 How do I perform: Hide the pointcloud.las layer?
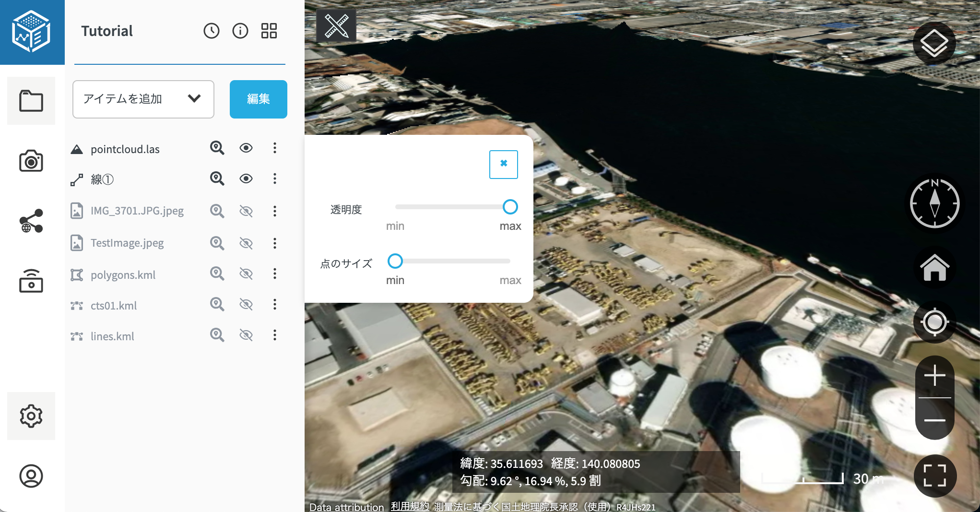pos(246,148)
